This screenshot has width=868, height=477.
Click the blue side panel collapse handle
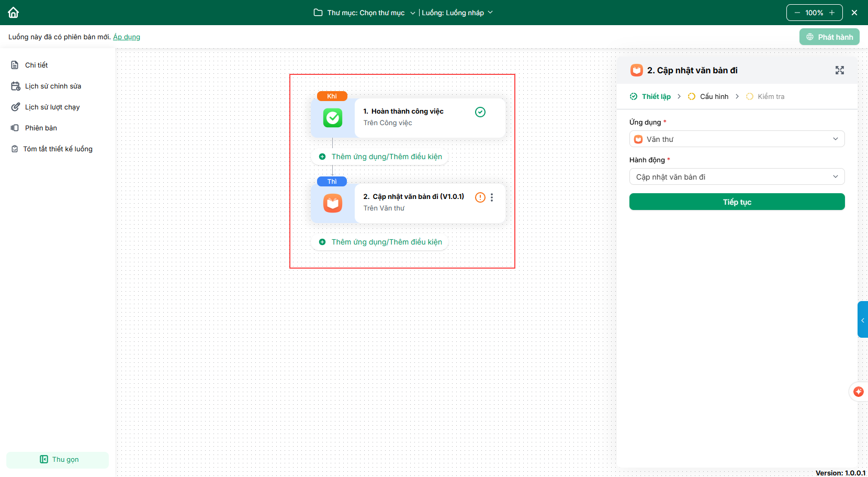tap(862, 319)
